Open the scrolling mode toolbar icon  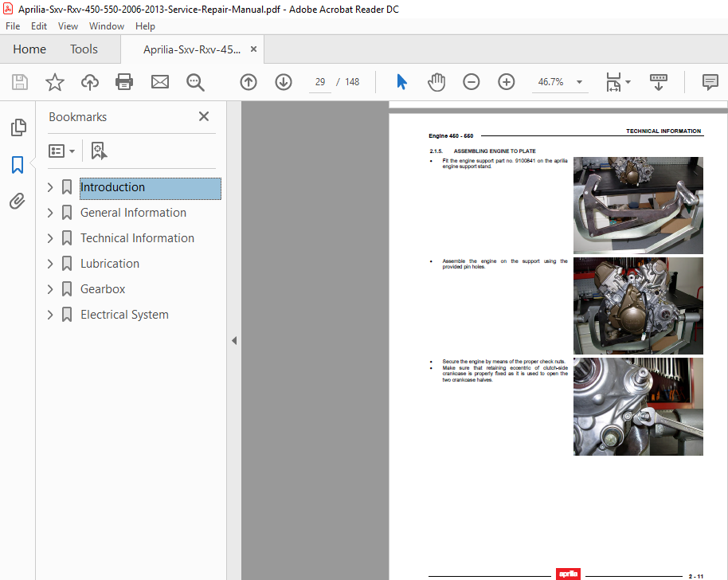point(659,82)
